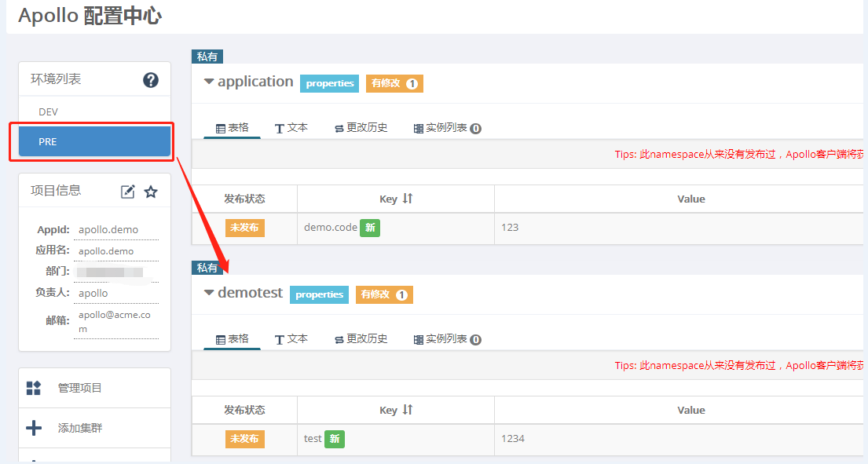Image resolution: width=868 pixels, height=464 pixels.
Task: Click the 管理项目 grid icon
Action: point(33,387)
